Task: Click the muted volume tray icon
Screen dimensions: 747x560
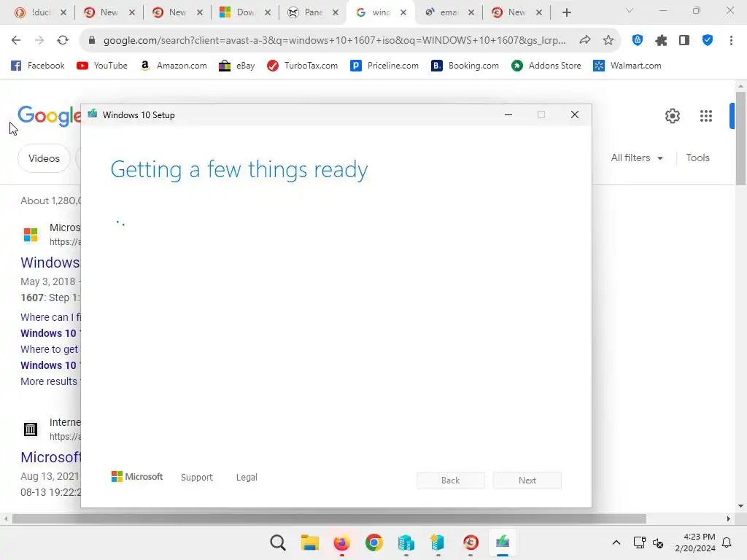Action: pyautogui.click(x=658, y=542)
